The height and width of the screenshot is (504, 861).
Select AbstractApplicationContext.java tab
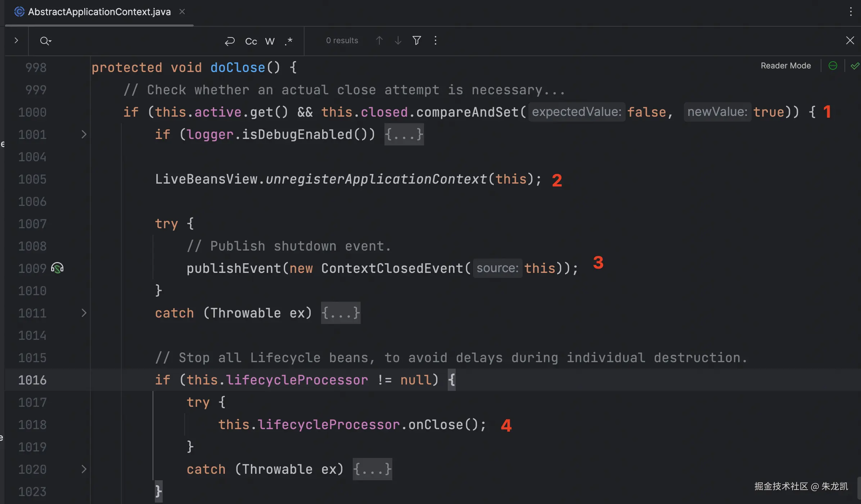pyautogui.click(x=99, y=12)
